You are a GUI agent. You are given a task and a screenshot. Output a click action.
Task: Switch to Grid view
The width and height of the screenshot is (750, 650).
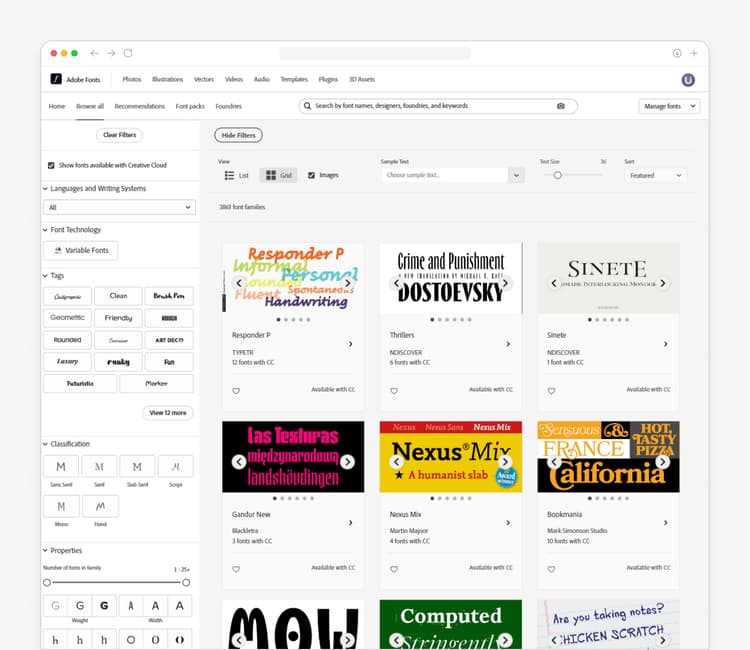[x=278, y=176]
